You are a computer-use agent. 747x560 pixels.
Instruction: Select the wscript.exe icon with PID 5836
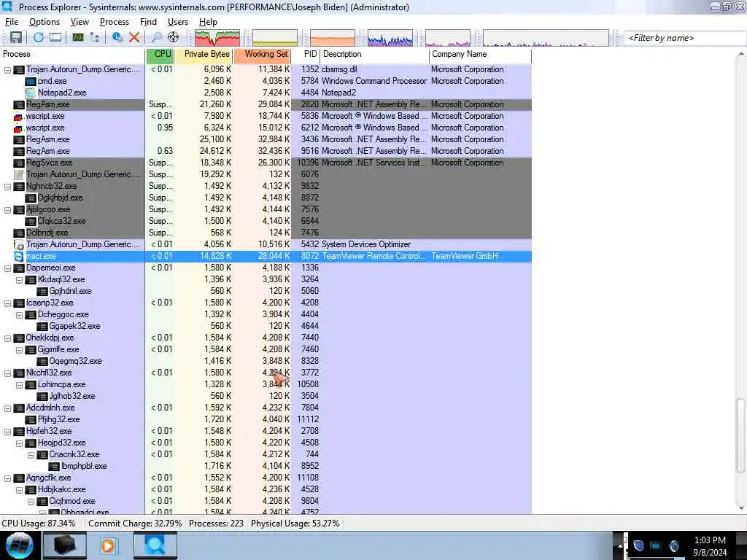[18, 117]
